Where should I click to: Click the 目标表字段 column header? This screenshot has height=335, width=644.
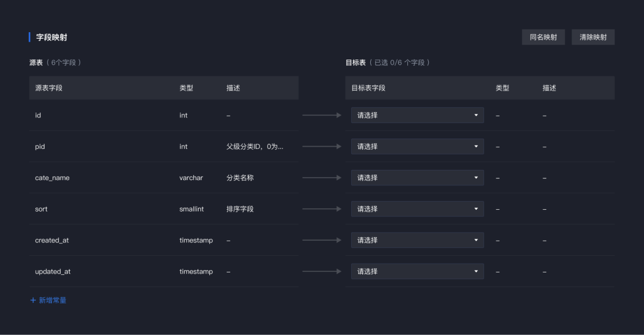[368, 88]
